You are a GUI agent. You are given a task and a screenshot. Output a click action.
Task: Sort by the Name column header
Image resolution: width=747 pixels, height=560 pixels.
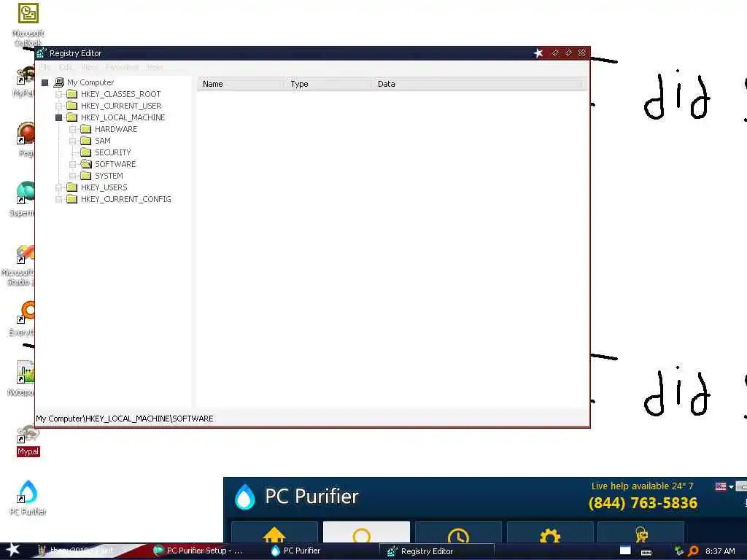click(241, 84)
